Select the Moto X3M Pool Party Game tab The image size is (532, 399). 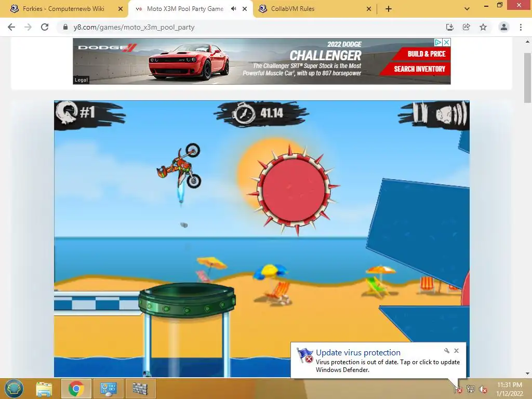185,9
